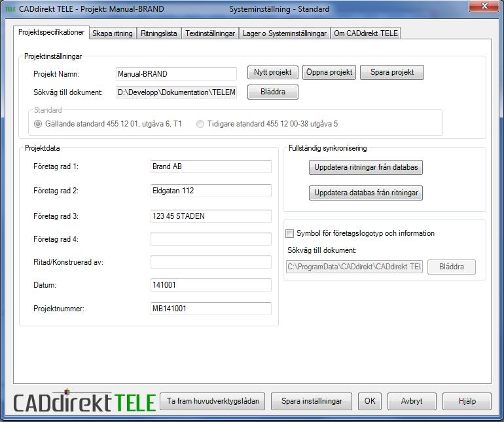Click the Spara inställningar button

[x=312, y=401]
